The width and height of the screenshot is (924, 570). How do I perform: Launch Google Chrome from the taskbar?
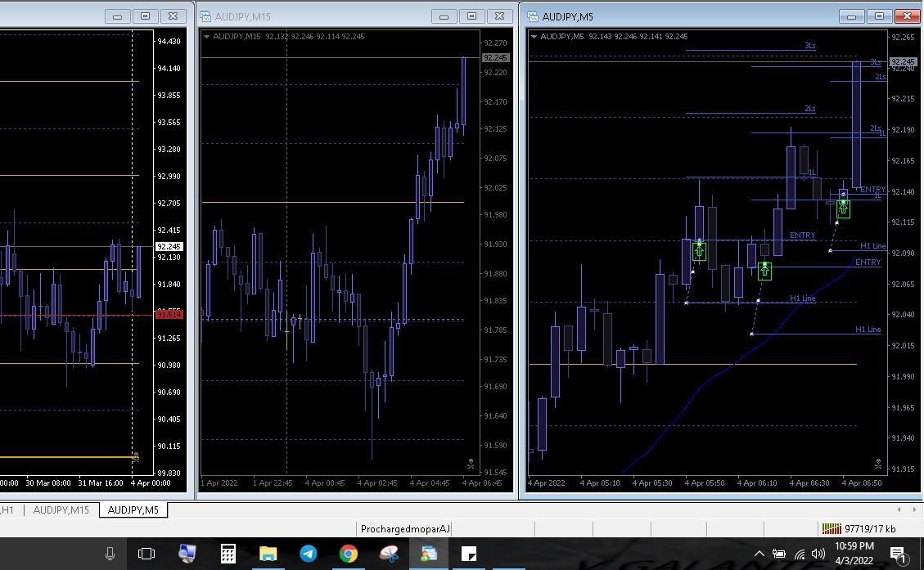point(348,554)
